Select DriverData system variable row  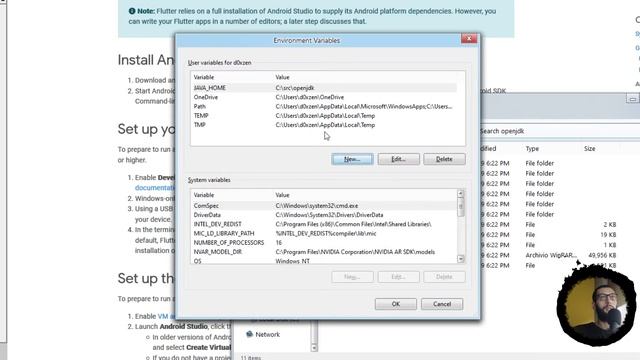pyautogui.click(x=324, y=215)
